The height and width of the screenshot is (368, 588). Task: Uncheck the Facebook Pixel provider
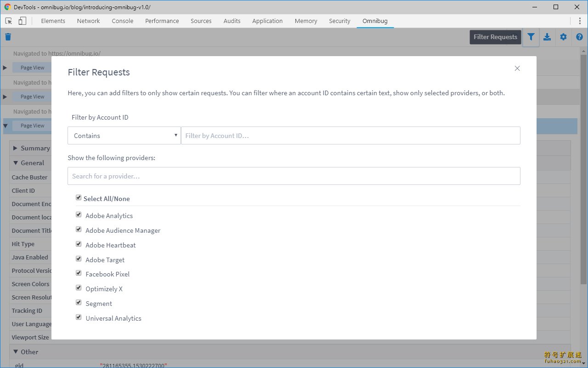[x=79, y=273]
